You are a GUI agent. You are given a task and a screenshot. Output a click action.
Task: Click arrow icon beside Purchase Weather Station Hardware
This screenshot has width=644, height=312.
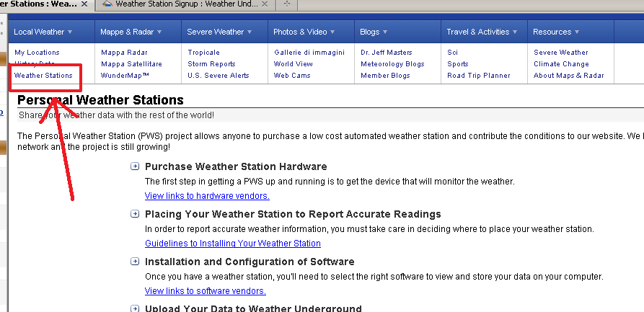134,166
